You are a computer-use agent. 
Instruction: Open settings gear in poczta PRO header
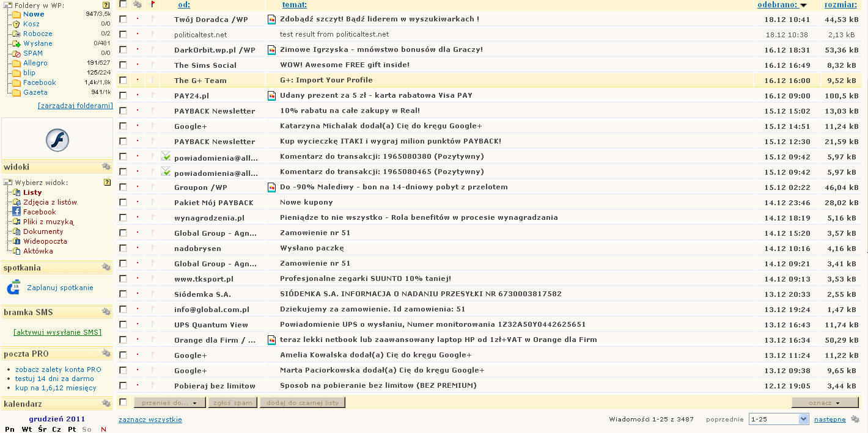[x=106, y=353]
